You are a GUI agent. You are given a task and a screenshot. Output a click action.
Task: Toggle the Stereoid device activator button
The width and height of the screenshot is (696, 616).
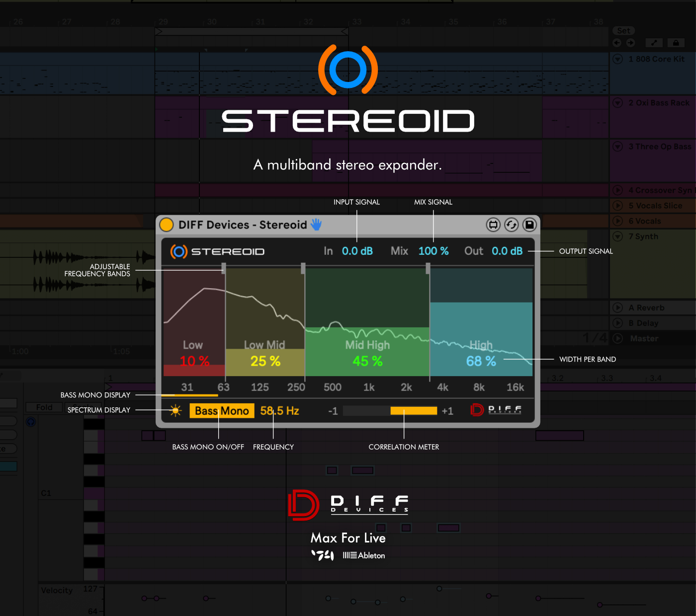(166, 225)
